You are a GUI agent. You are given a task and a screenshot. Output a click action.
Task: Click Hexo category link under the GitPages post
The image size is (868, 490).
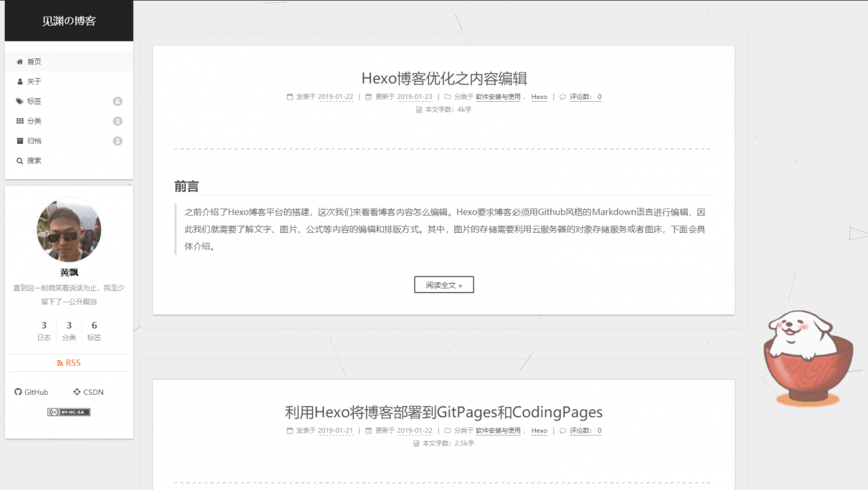[x=539, y=431]
